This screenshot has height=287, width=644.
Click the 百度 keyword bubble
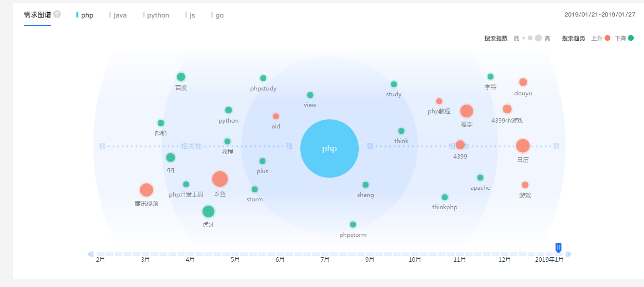[x=181, y=77]
